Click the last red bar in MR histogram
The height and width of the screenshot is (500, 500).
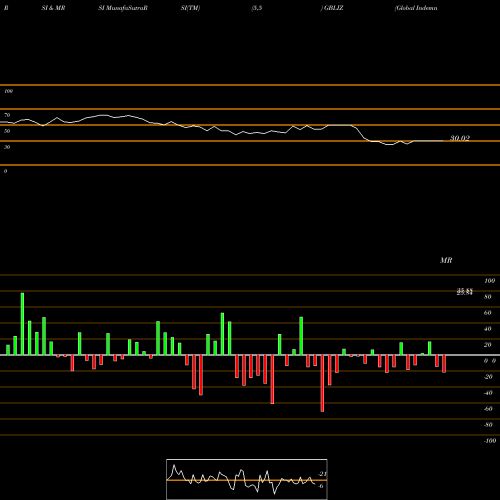tap(444, 364)
